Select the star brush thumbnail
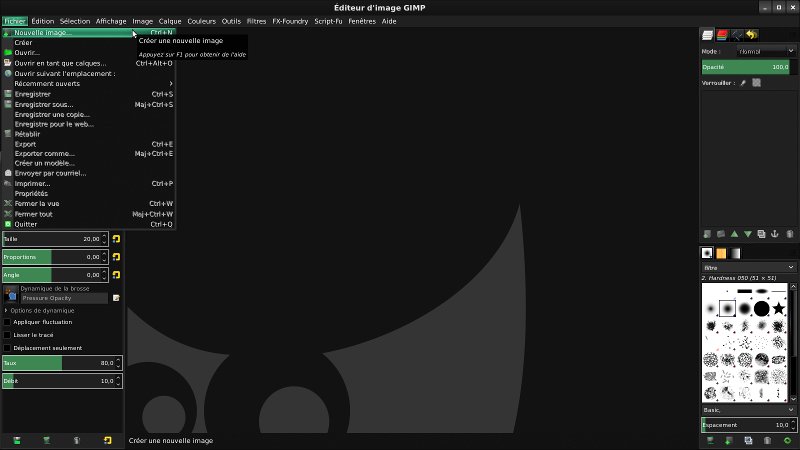 pyautogui.click(x=779, y=308)
